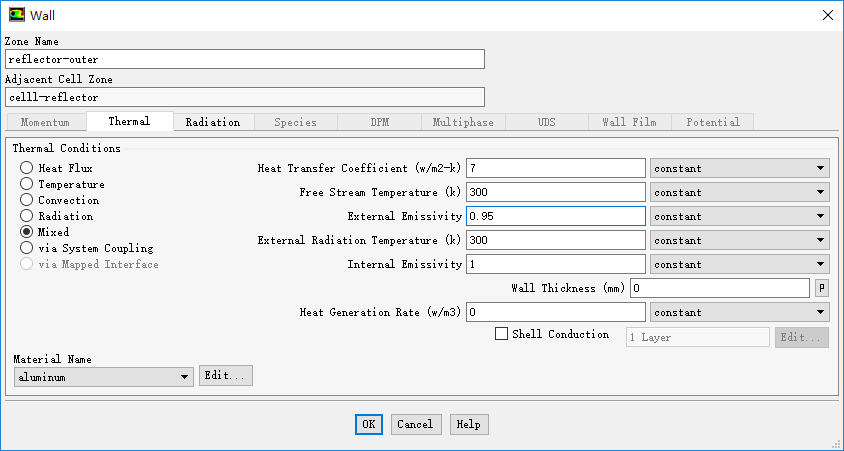This screenshot has width=844, height=451.
Task: Select the Temperature radio button
Action: [27, 185]
